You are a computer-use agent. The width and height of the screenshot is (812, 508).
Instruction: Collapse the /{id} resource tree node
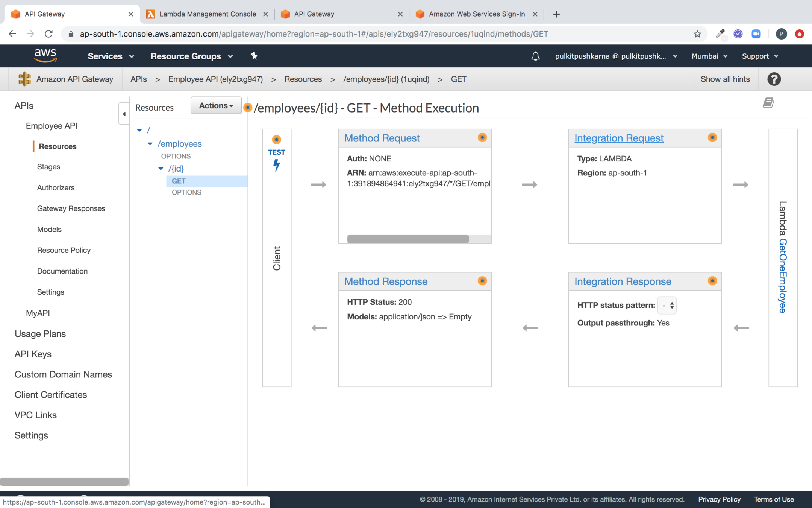click(x=161, y=169)
